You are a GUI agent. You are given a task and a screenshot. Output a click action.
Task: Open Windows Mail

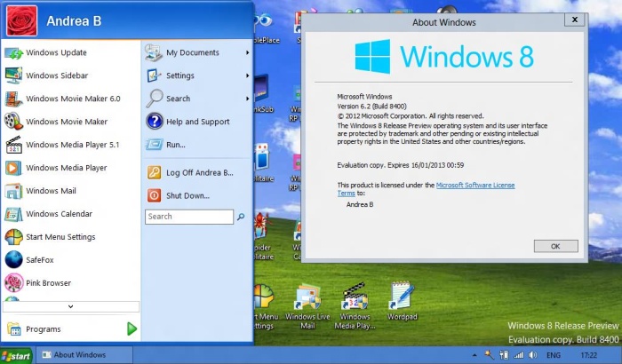(x=70, y=191)
